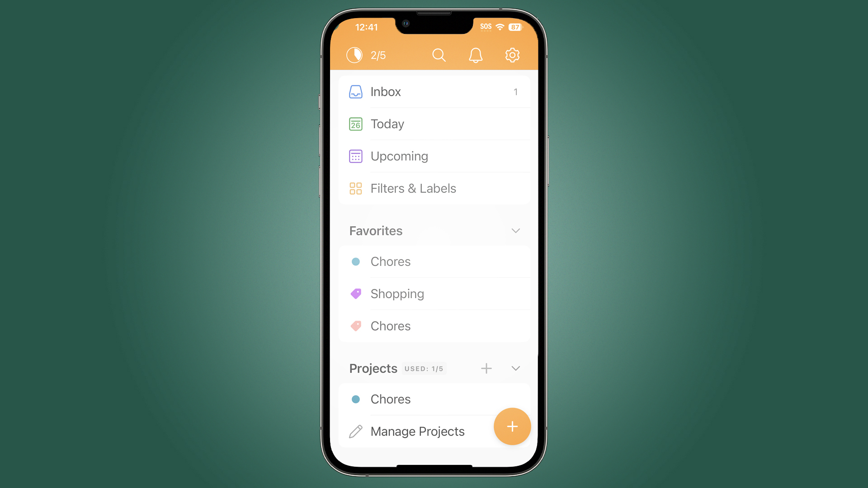Open the settings gear icon
Screen dimensions: 868x488
pos(511,55)
